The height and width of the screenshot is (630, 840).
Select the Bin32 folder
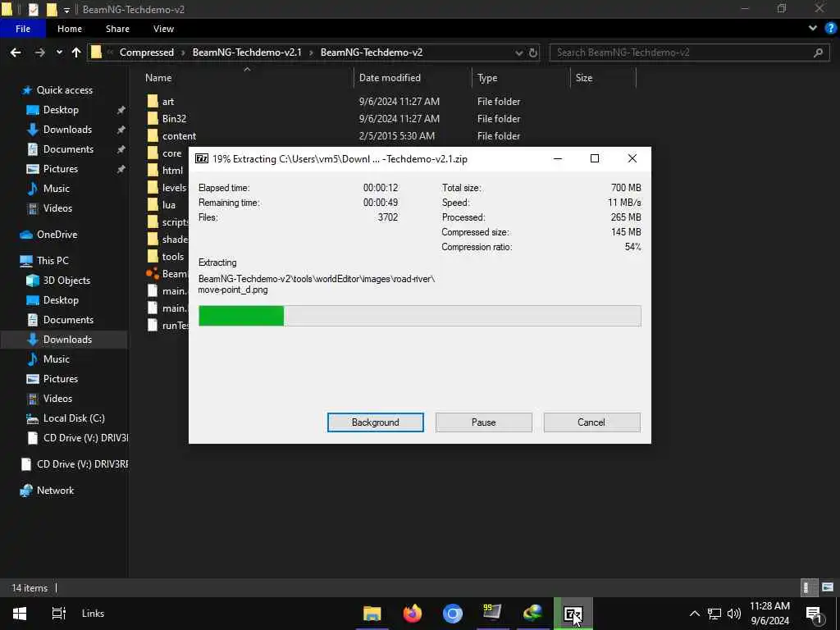coord(174,119)
